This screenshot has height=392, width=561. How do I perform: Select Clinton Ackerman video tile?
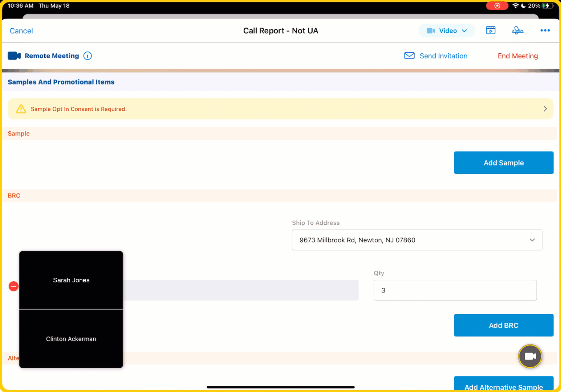tap(71, 339)
